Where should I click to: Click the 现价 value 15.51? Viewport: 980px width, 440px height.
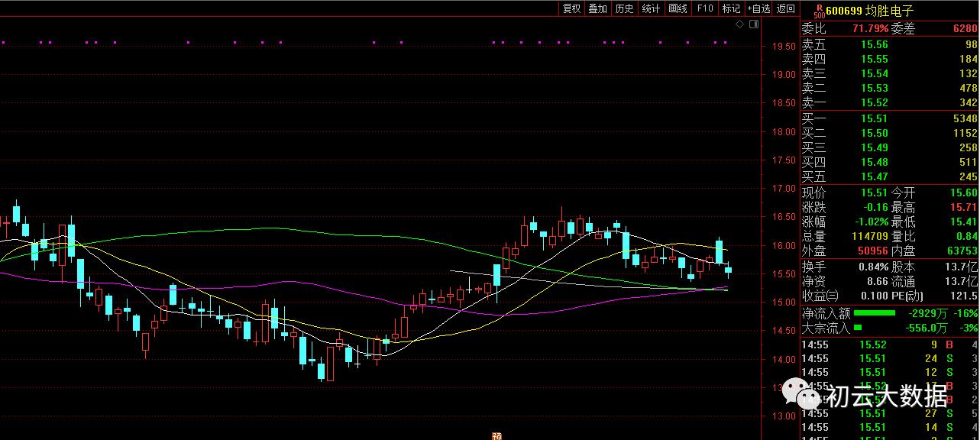(875, 193)
